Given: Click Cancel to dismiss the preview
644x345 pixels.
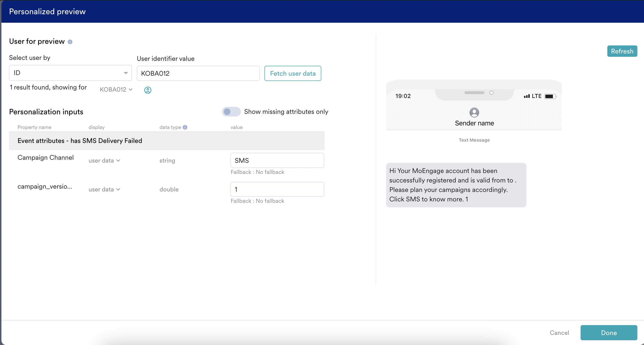Looking at the screenshot, I should click(x=559, y=333).
